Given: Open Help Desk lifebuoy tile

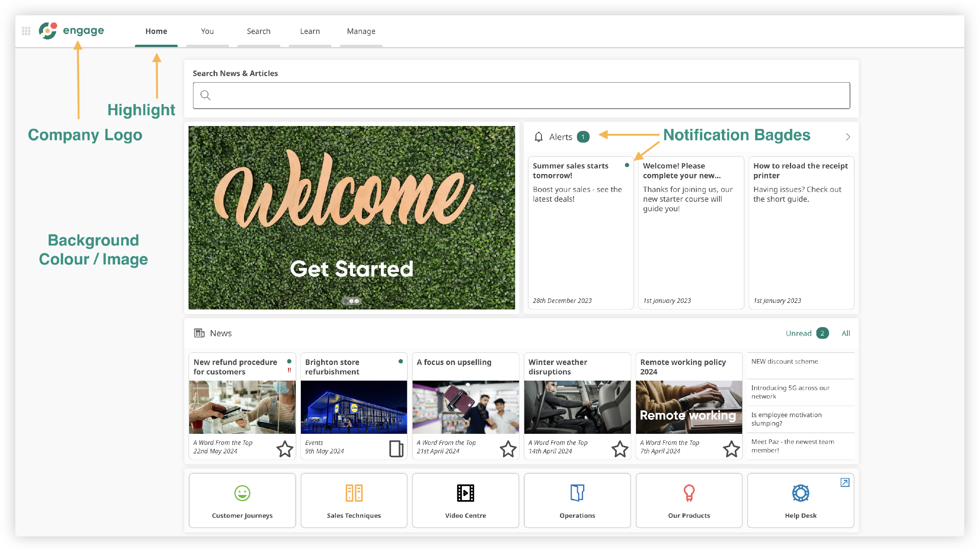Looking at the screenshot, I should point(800,494).
